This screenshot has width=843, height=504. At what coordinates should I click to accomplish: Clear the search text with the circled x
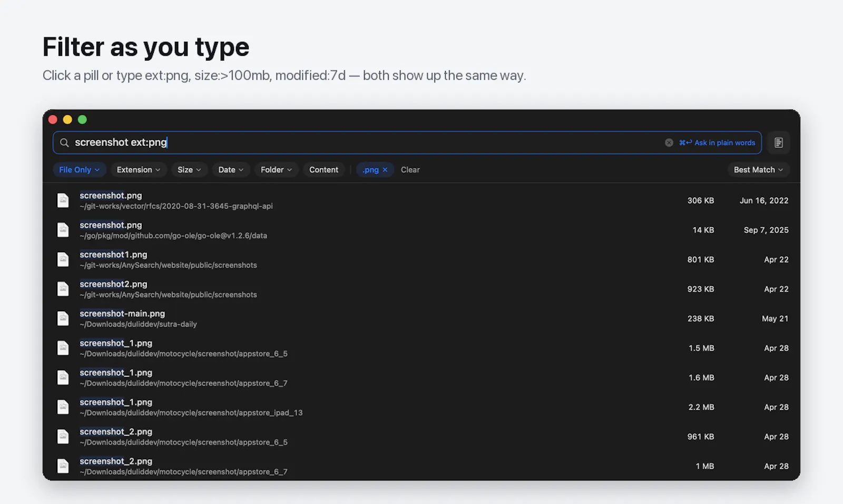click(x=669, y=143)
